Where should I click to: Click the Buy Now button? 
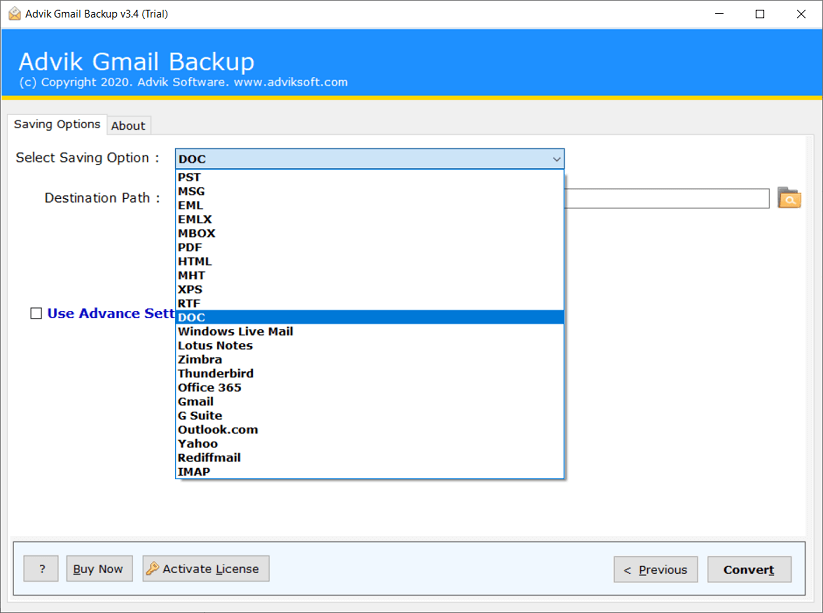pyautogui.click(x=99, y=568)
